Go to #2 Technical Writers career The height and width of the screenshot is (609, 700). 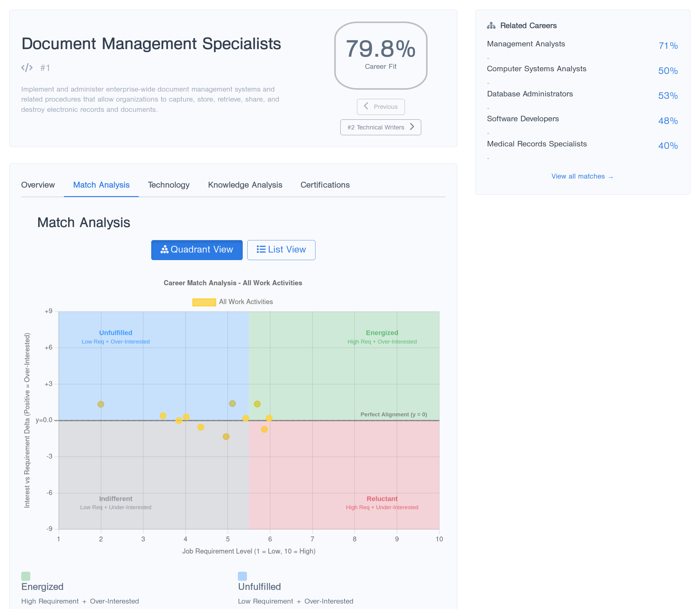pyautogui.click(x=380, y=127)
